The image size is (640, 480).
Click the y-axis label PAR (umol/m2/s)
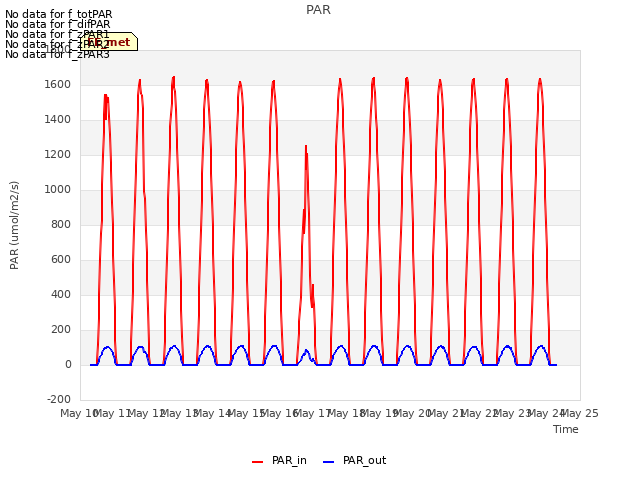pos(14,225)
